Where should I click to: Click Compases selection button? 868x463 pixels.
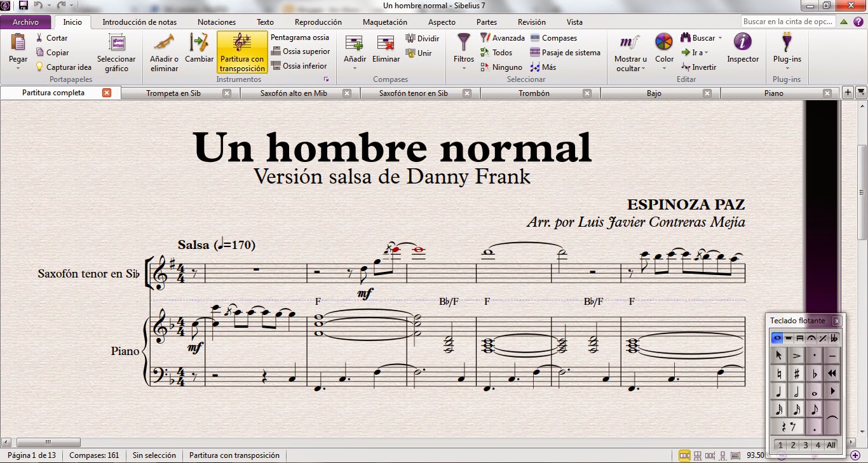coord(553,38)
